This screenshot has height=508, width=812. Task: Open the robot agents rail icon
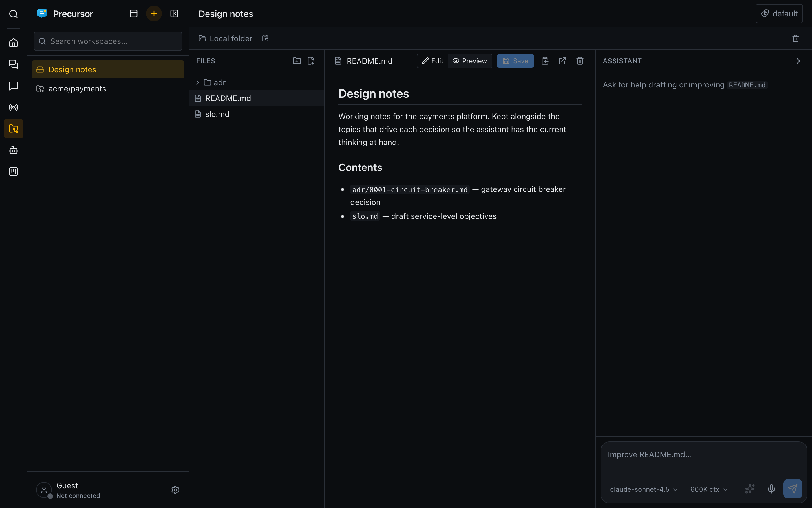click(14, 150)
